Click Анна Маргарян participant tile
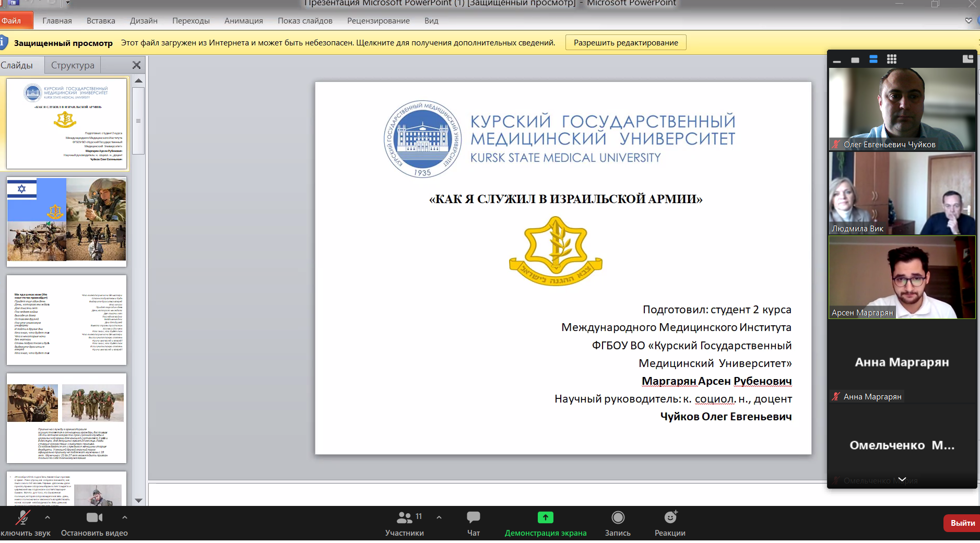Screen dimensions: 980x543 pos(902,361)
